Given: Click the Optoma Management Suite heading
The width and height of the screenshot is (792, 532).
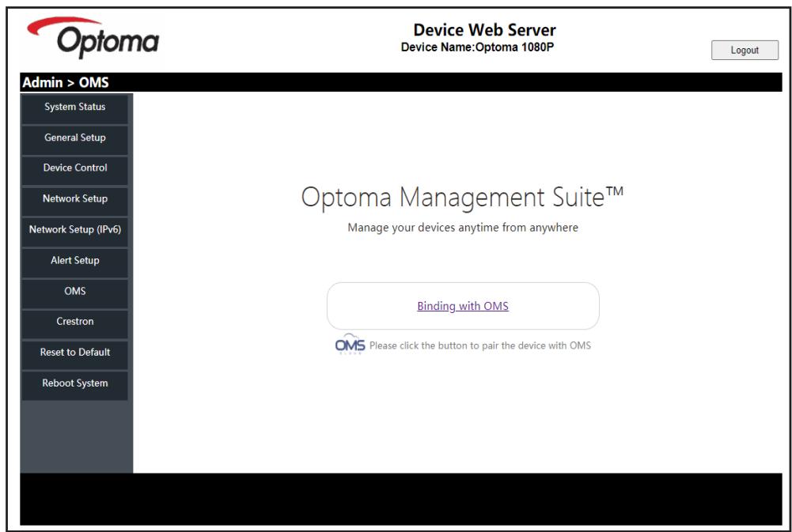Looking at the screenshot, I should pyautogui.click(x=462, y=197).
